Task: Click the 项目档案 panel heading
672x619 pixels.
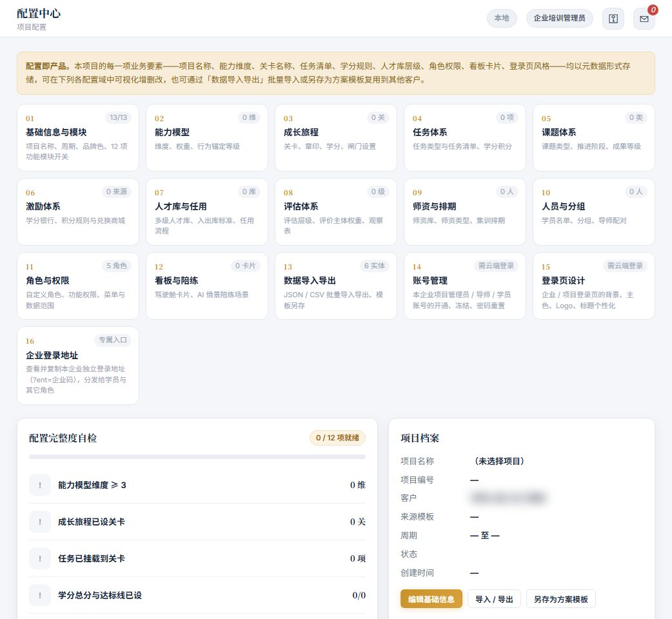Action: coord(420,438)
